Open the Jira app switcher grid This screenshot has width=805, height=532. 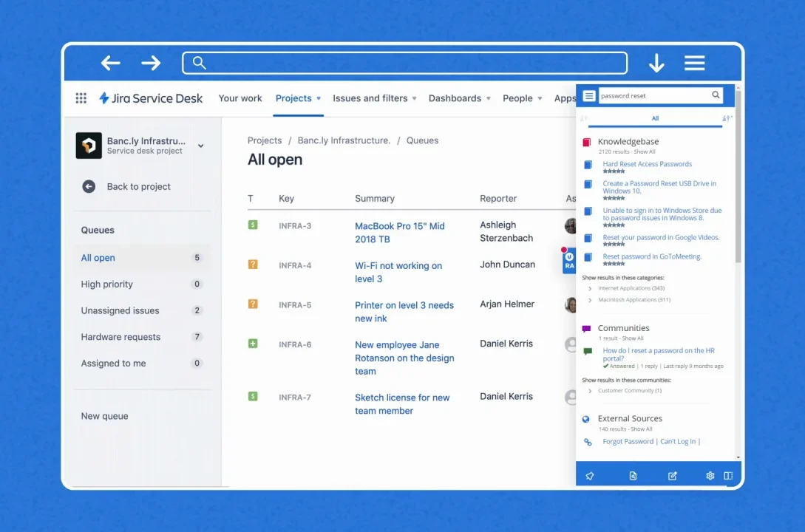pos(81,98)
